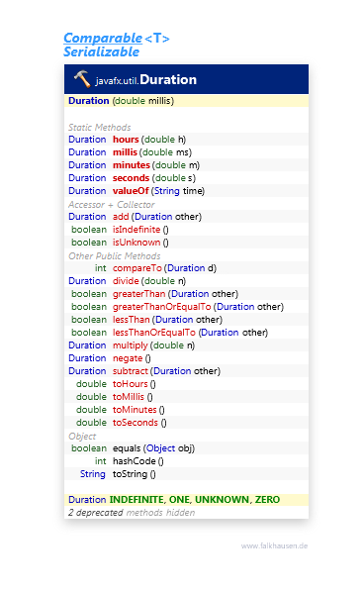364x591 pixels.
Task: Click the '2 deprecated methods hidden' note
Action: [x=132, y=513]
